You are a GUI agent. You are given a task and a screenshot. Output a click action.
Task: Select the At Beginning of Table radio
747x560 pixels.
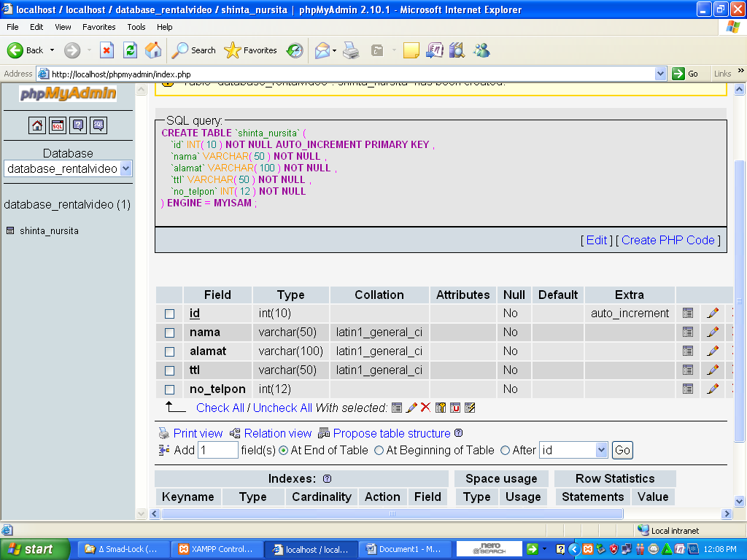pyautogui.click(x=379, y=451)
